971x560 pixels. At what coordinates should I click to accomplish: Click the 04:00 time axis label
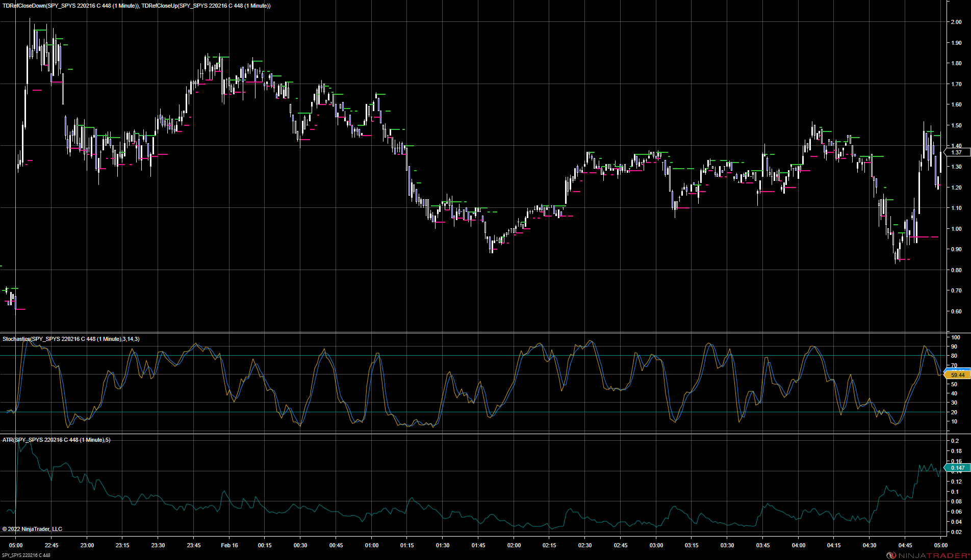799,545
